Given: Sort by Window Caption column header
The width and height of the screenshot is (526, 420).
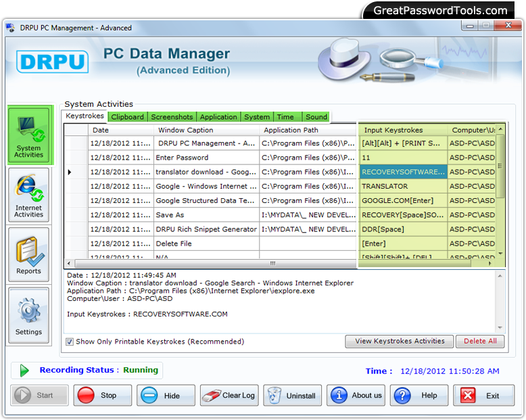Looking at the screenshot, I should [206, 130].
